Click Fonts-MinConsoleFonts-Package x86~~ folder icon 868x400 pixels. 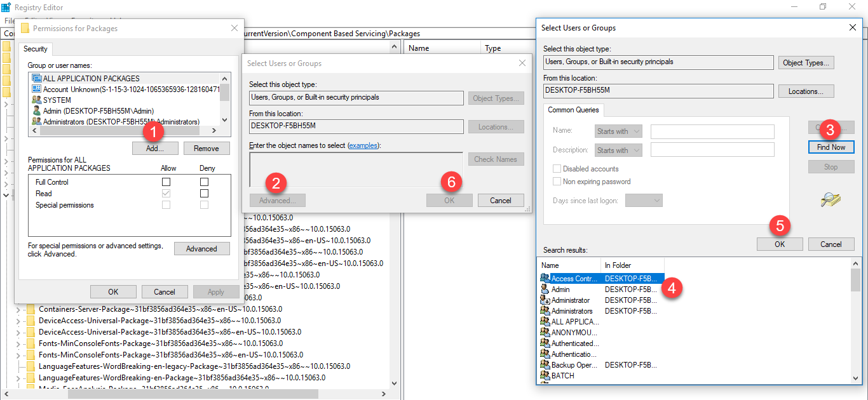[31, 343]
